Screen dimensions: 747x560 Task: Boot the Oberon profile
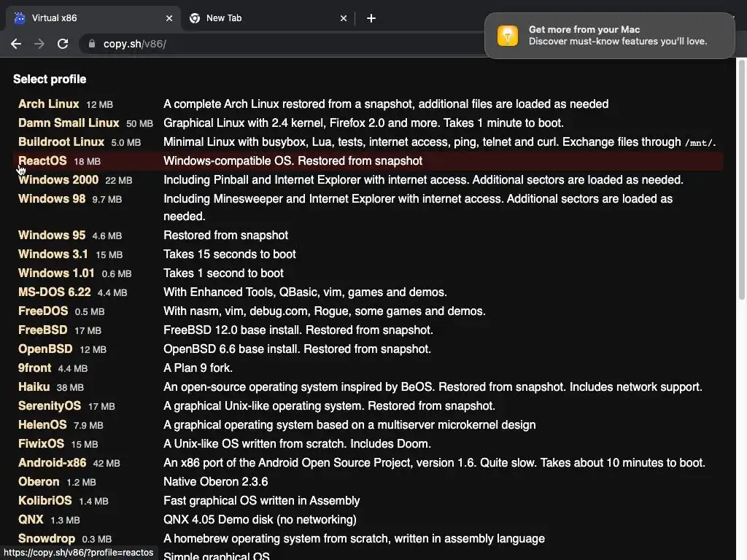[x=39, y=481]
